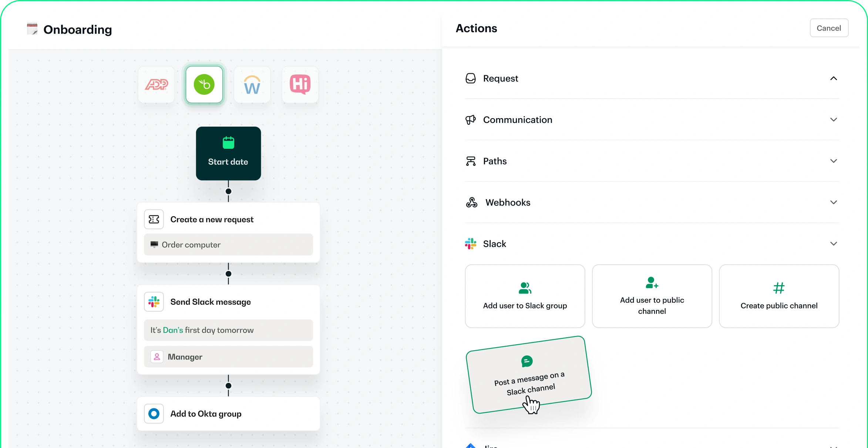Image resolution: width=868 pixels, height=448 pixels.
Task: Click the Cancel button
Action: 829,27
